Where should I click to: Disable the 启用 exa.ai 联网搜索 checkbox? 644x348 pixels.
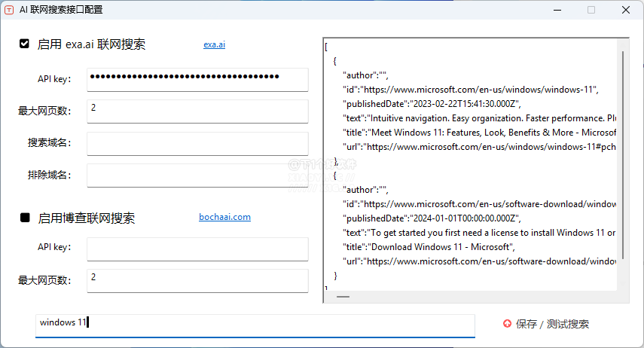click(25, 44)
